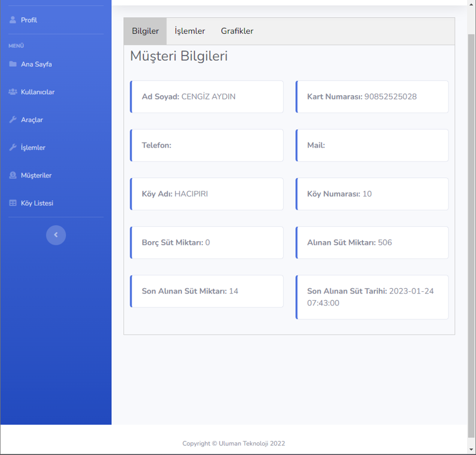The height and width of the screenshot is (455, 476).
Task: Open the Müşteriler sidebar link
Action: (36, 175)
